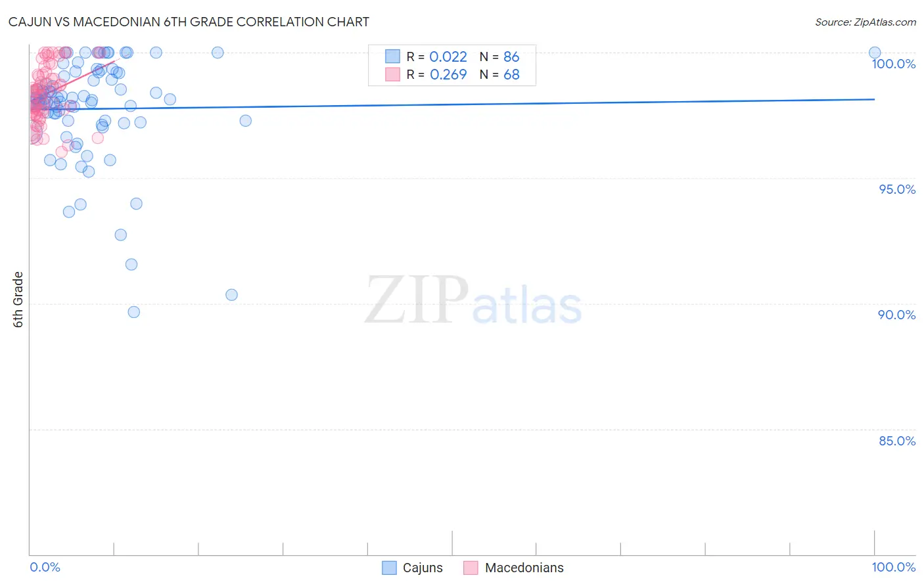Viewport: 924px width, 586px height.
Task: Click the N = 86 sample count
Action: click(499, 56)
